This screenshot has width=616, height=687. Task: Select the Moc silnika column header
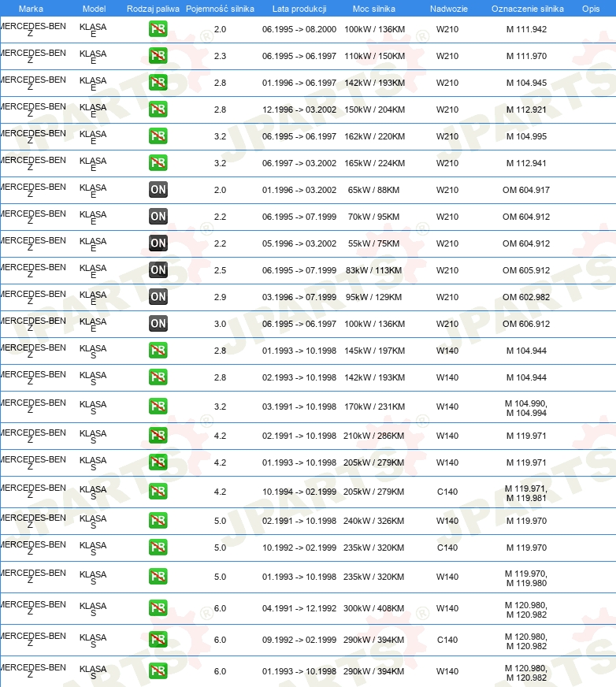pyautogui.click(x=374, y=9)
